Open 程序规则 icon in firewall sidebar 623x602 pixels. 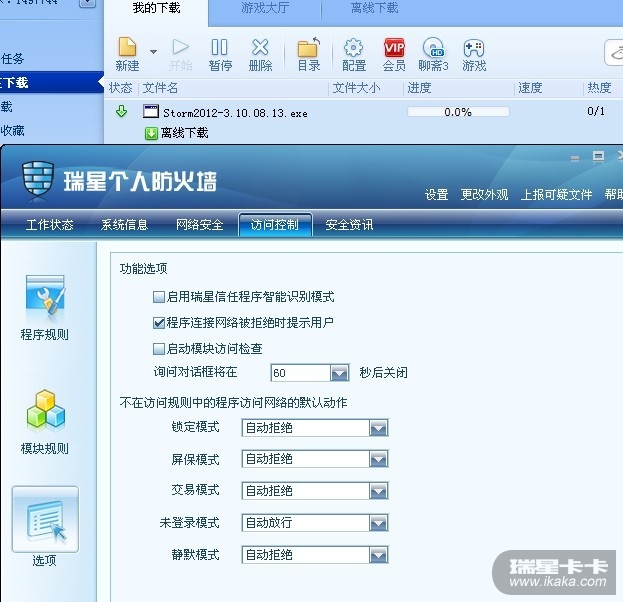point(45,297)
